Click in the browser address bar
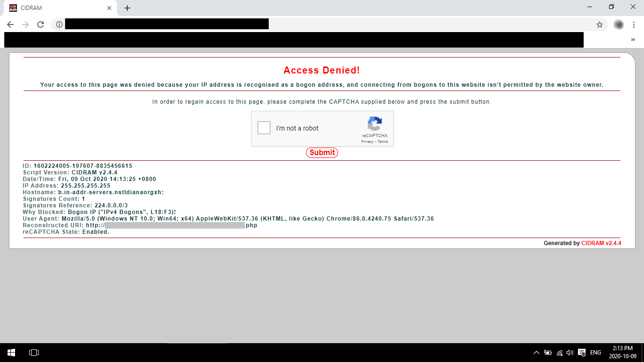644x362 pixels. click(330, 25)
